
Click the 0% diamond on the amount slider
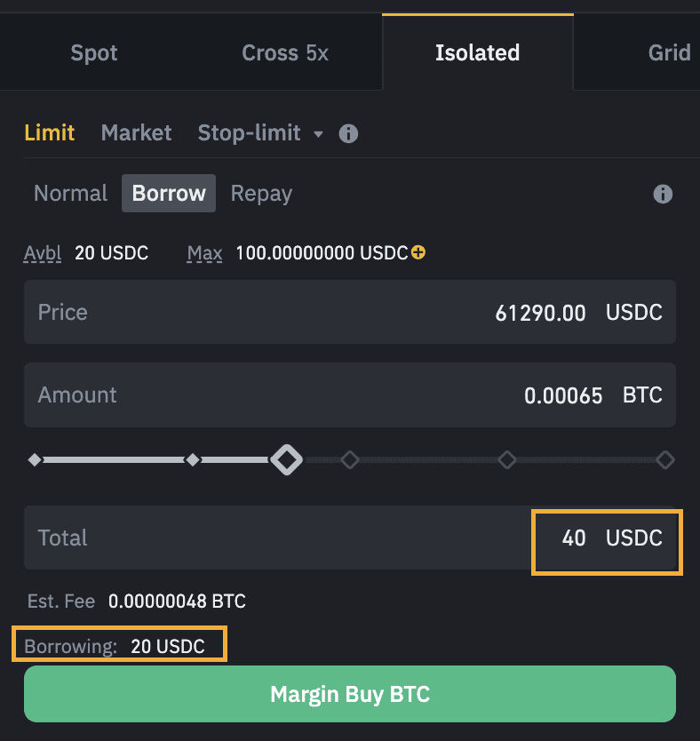[x=35, y=460]
